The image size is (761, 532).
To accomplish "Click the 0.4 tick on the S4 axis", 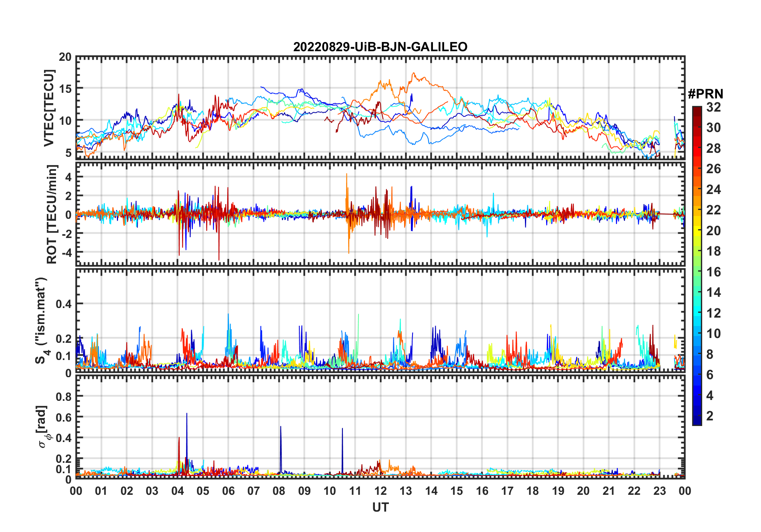I will point(64,304).
